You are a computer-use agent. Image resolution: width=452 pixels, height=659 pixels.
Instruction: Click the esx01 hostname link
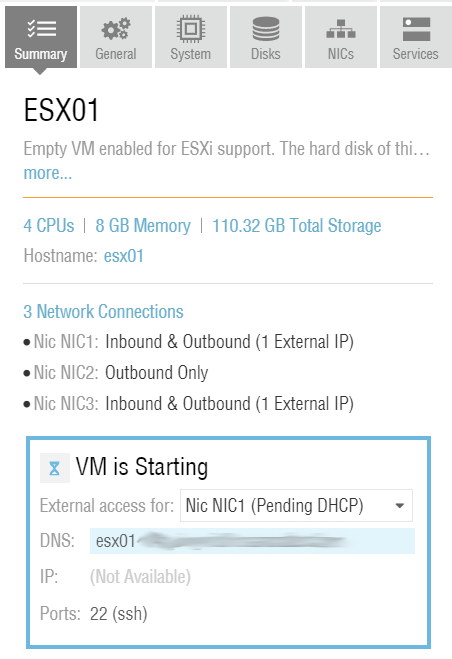pos(124,256)
